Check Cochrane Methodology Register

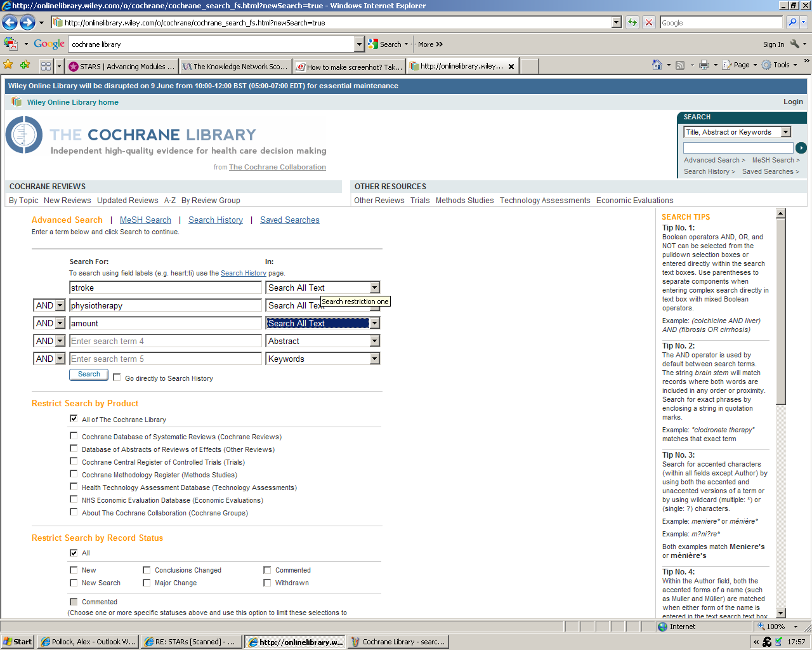(x=74, y=474)
